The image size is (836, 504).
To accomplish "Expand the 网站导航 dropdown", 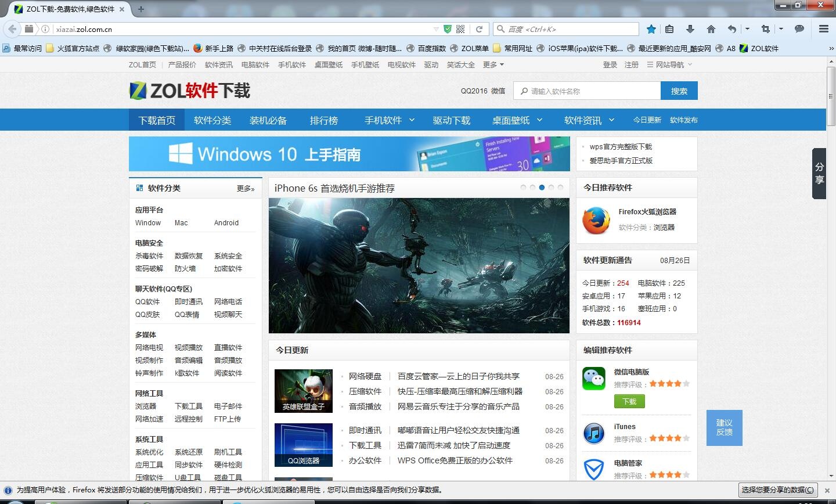I will click(x=669, y=64).
